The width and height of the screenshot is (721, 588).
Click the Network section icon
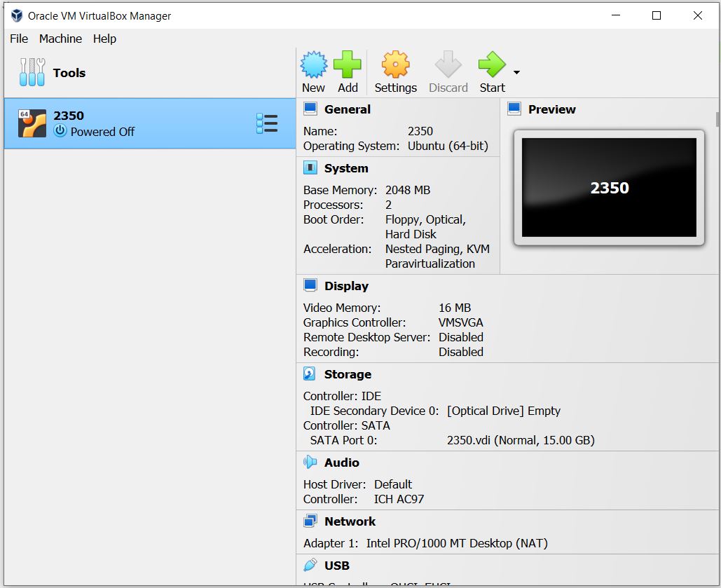(309, 520)
